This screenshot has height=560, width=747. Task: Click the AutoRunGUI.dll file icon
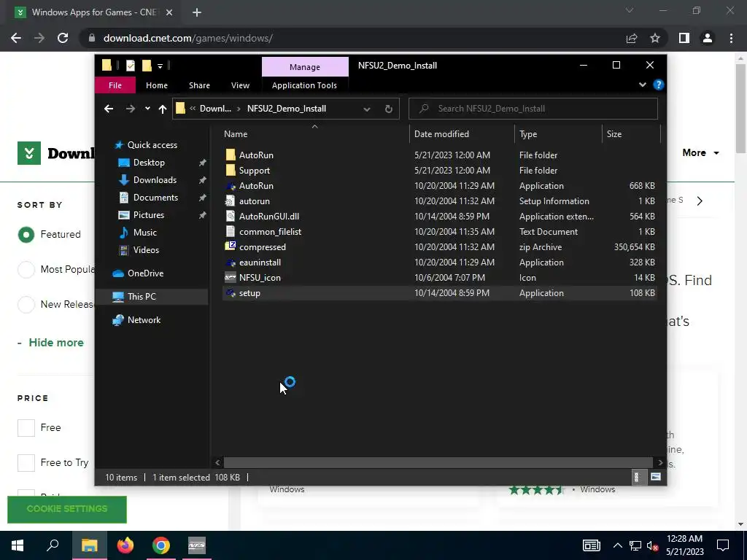231,216
